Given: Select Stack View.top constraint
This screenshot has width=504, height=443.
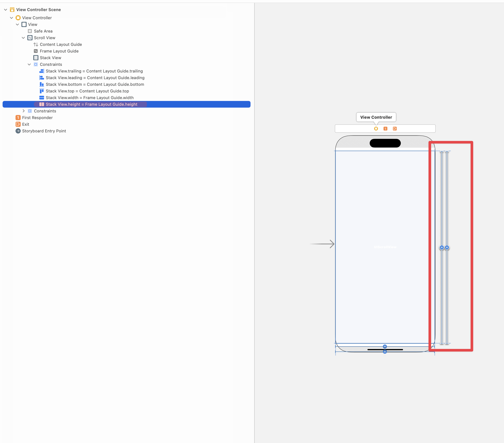Looking at the screenshot, I should click(x=87, y=91).
